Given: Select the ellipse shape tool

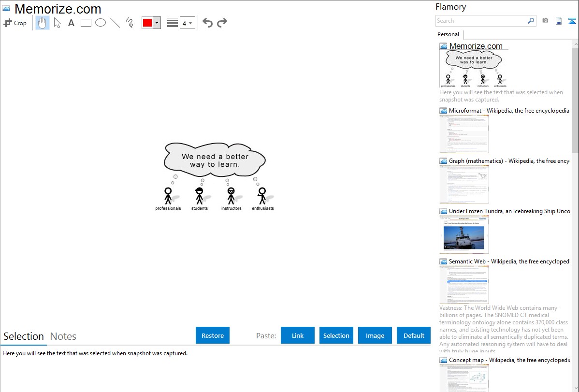Looking at the screenshot, I should pyautogui.click(x=101, y=23).
